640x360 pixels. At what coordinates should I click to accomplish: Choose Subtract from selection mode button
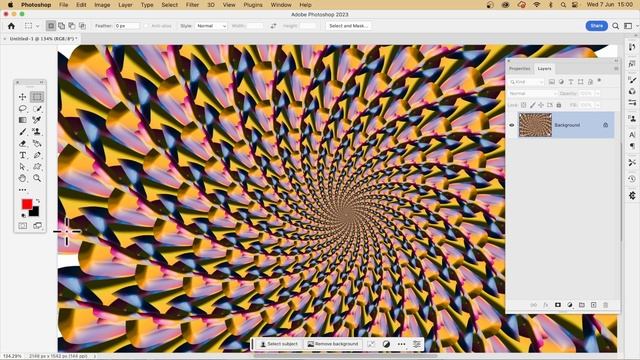(72, 26)
